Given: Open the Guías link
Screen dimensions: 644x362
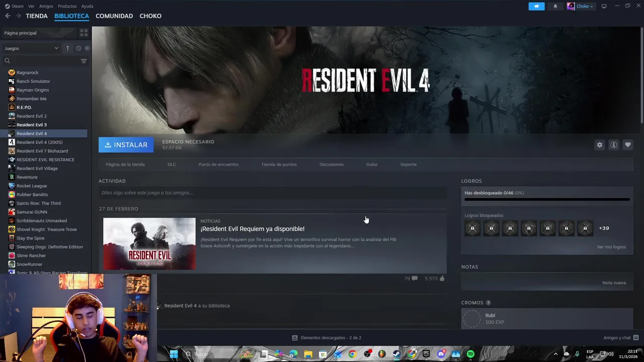Looking at the screenshot, I should (x=372, y=164).
